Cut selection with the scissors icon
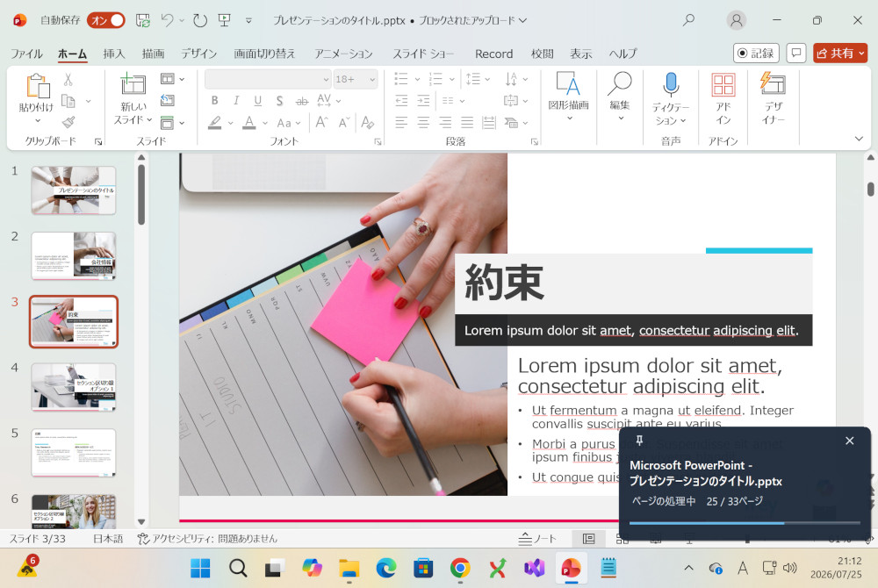878x588 pixels. click(68, 80)
